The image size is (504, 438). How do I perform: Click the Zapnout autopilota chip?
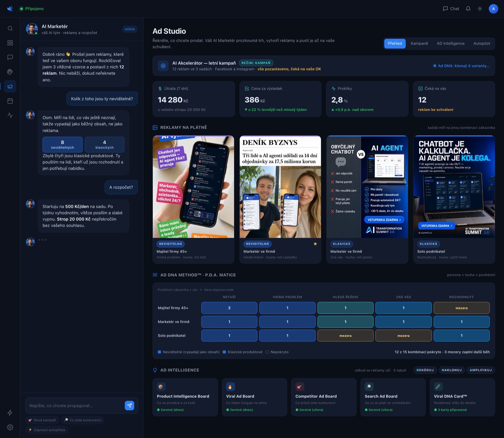tap(47, 430)
